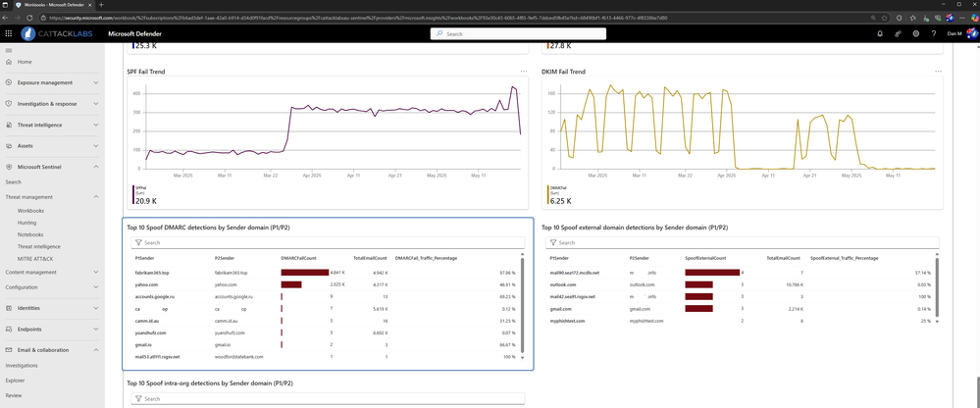Click the help question mark icon
980x408 pixels.
coord(934,33)
